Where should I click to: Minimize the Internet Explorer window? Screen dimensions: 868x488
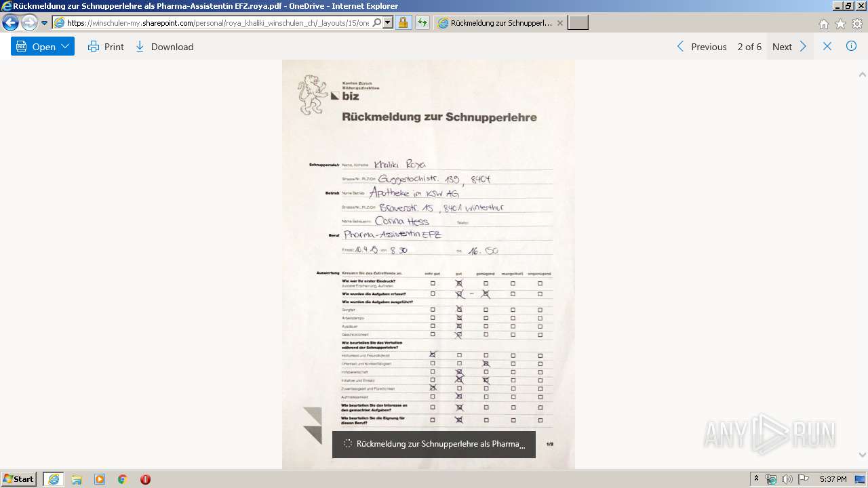[x=837, y=6]
